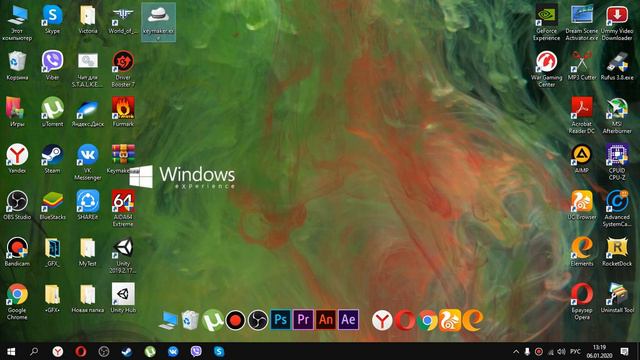The image size is (640, 360).
Task: Open the Skype desktop shortcut
Action: click(x=53, y=19)
